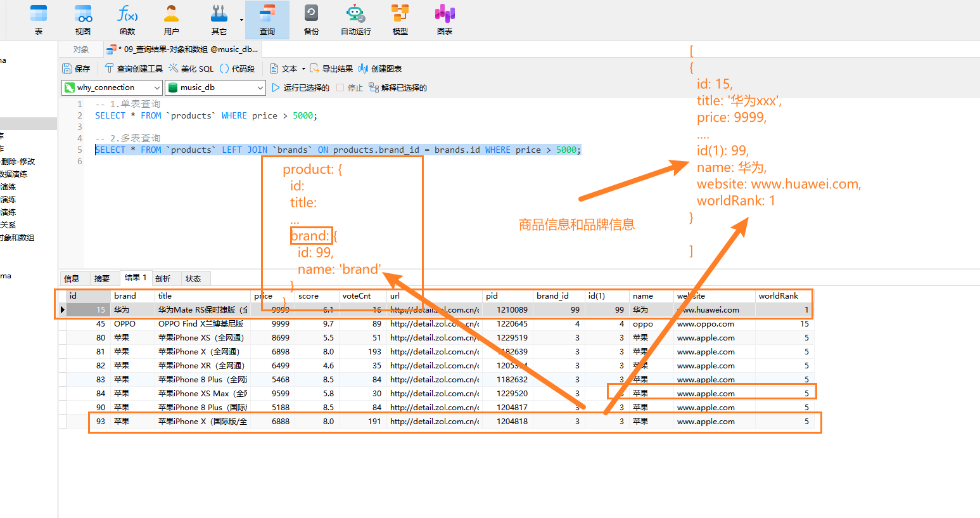The height and width of the screenshot is (518, 980).
Task: Open the 函数 (Function) icon
Action: pyautogui.click(x=127, y=20)
